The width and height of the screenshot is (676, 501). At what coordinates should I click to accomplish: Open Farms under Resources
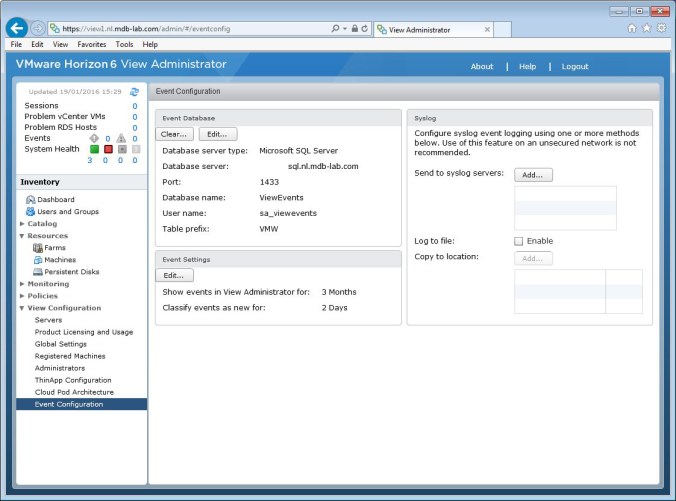click(x=54, y=248)
